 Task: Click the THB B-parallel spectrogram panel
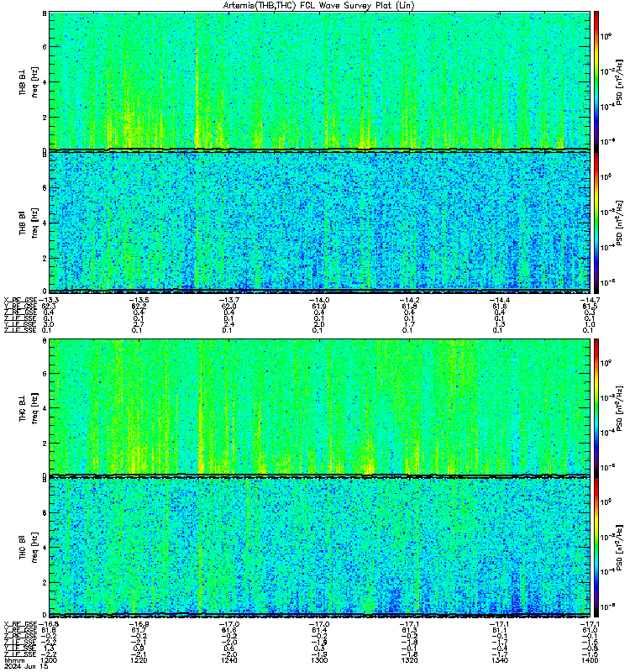pyautogui.click(x=320, y=222)
